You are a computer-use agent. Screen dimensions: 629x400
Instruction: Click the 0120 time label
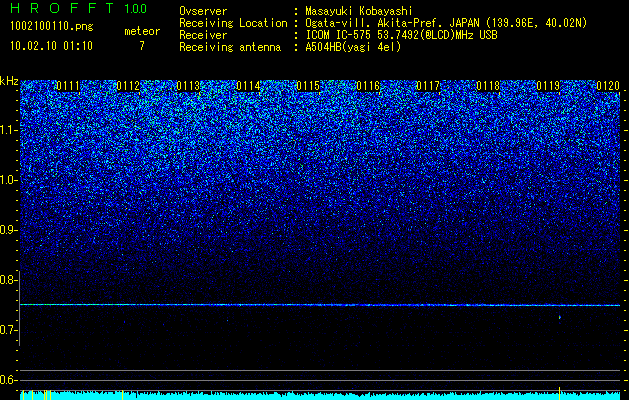click(x=608, y=86)
